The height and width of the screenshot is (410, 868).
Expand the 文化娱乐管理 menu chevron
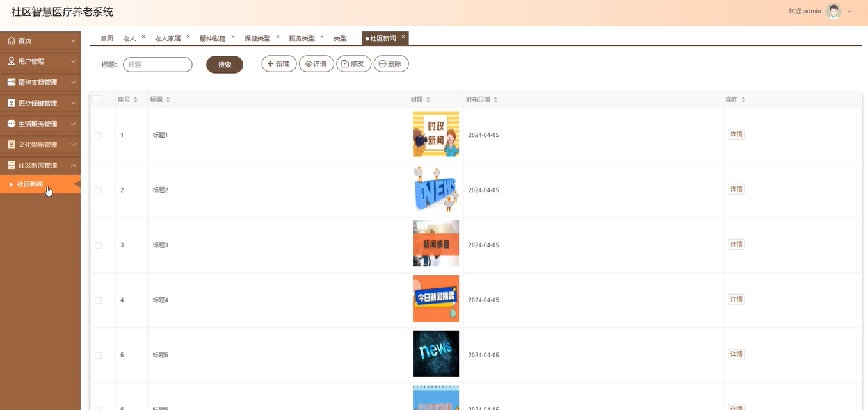pos(73,145)
